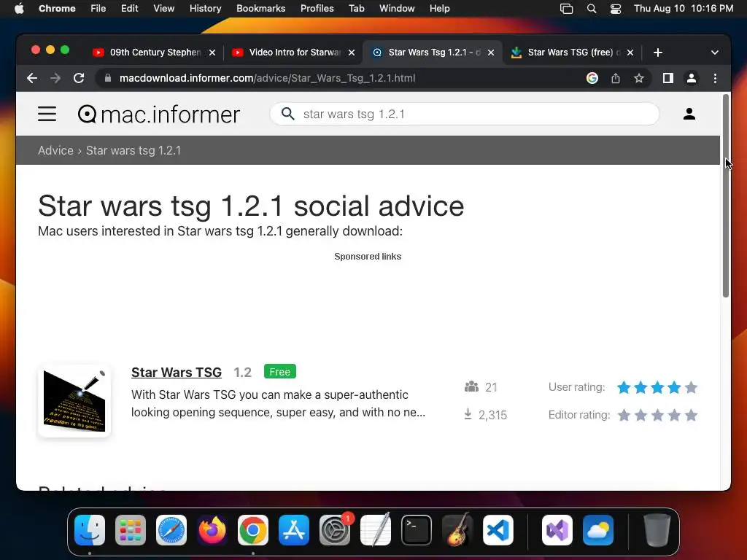Bookmark this page with the star icon

(x=639, y=78)
